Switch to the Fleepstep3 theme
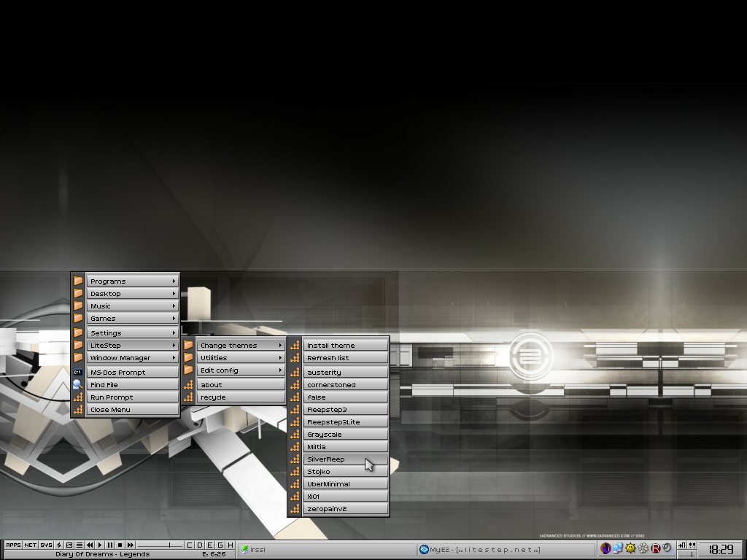This screenshot has height=560, width=747. coord(346,410)
